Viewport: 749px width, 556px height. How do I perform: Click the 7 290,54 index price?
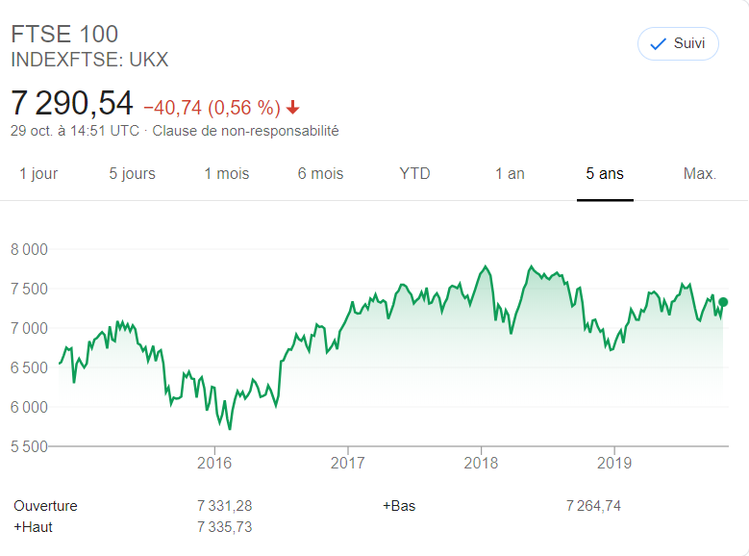click(71, 104)
